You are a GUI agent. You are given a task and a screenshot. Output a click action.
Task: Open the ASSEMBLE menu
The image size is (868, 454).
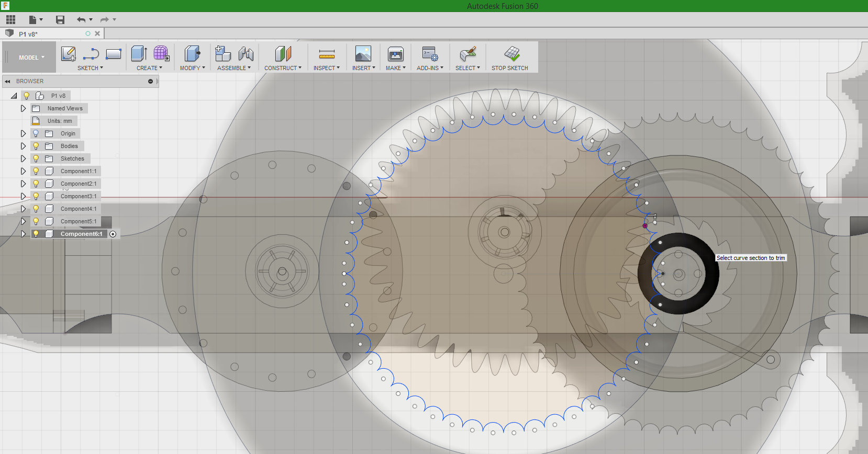[x=234, y=68]
